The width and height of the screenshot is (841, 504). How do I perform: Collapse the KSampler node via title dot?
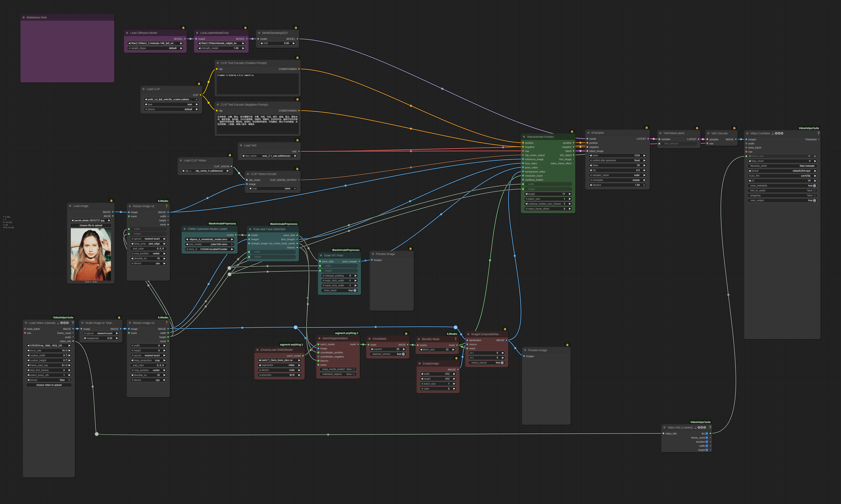click(x=588, y=133)
